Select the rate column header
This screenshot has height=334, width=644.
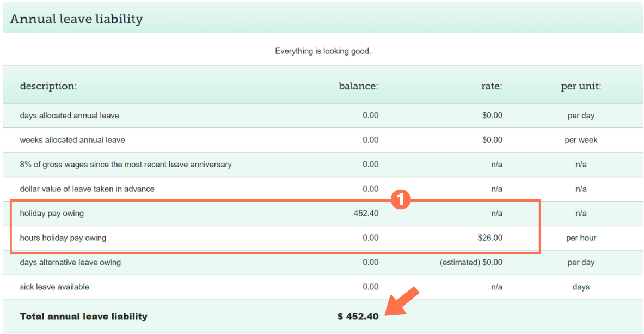click(x=492, y=86)
